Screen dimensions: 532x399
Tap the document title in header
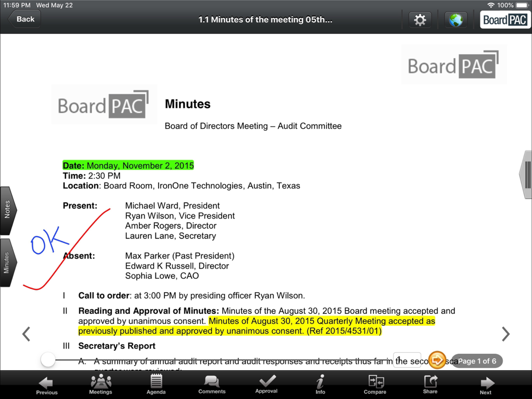265,20
